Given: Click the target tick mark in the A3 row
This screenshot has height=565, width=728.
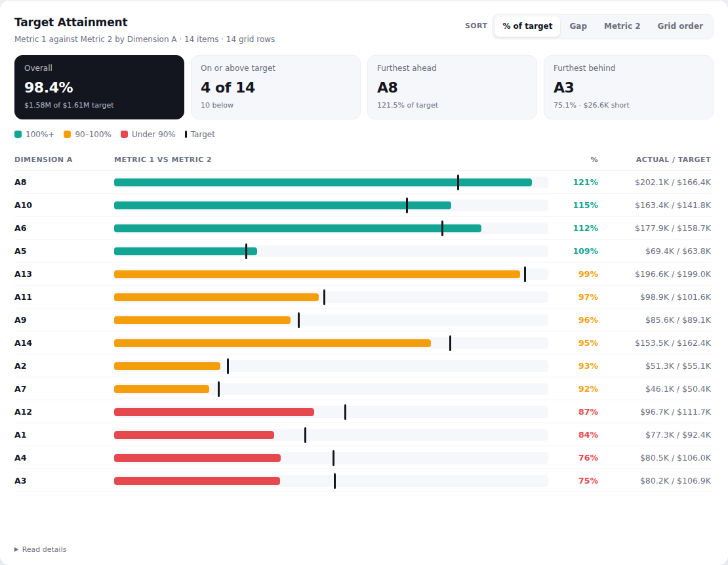Looking at the screenshot, I should [334, 482].
